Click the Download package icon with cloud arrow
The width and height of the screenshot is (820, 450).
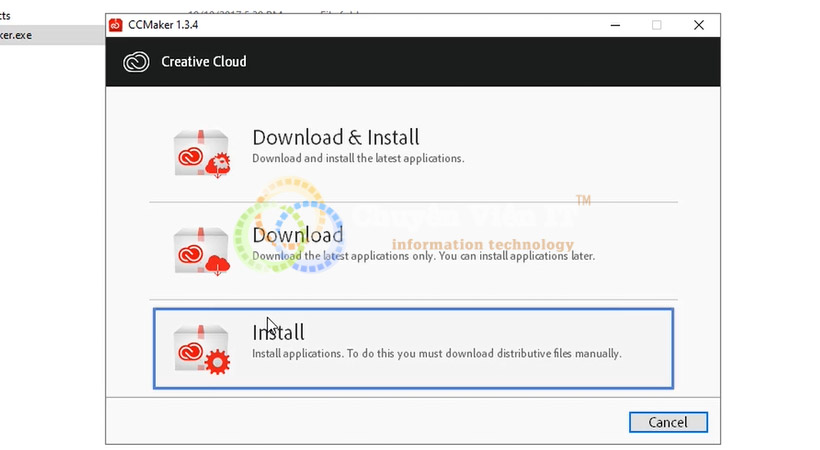pos(202,250)
